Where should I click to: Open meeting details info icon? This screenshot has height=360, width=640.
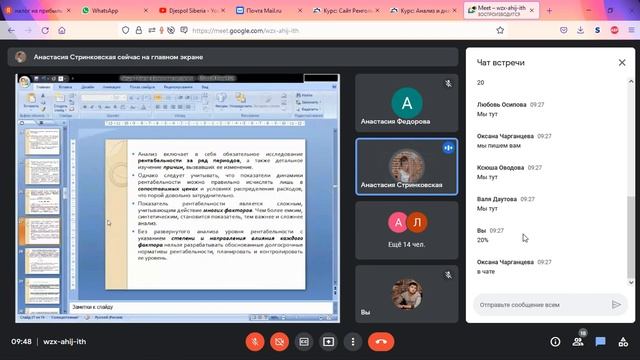tap(555, 342)
